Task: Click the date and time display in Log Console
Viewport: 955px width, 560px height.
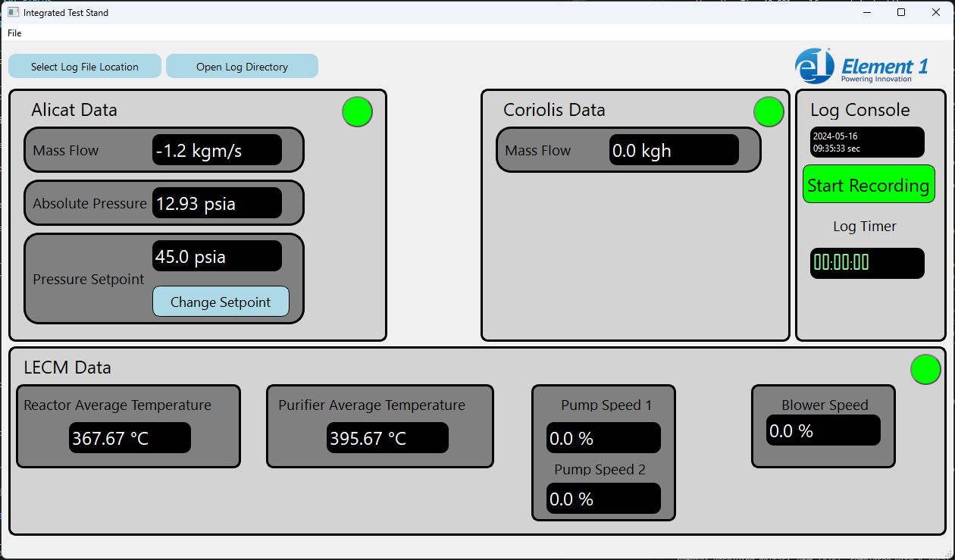Action: coord(867,142)
